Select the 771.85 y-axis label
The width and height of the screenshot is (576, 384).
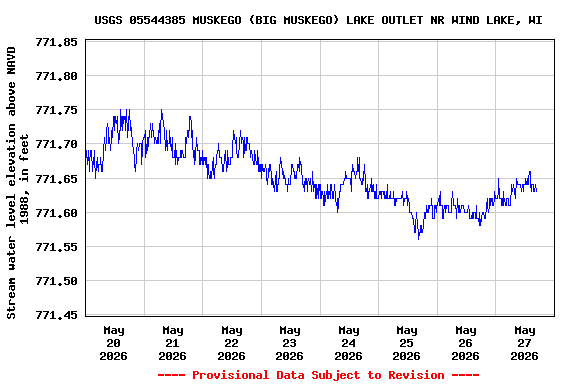coord(57,42)
